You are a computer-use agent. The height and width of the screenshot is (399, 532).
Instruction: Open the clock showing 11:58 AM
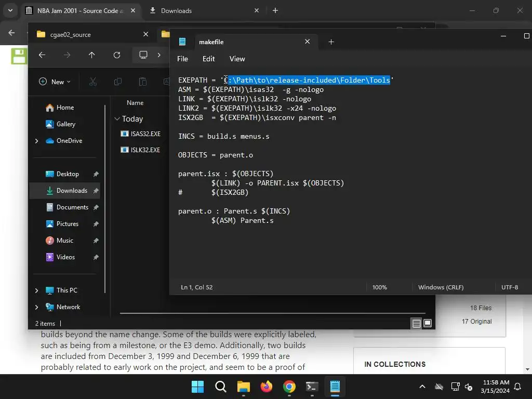[496, 387]
